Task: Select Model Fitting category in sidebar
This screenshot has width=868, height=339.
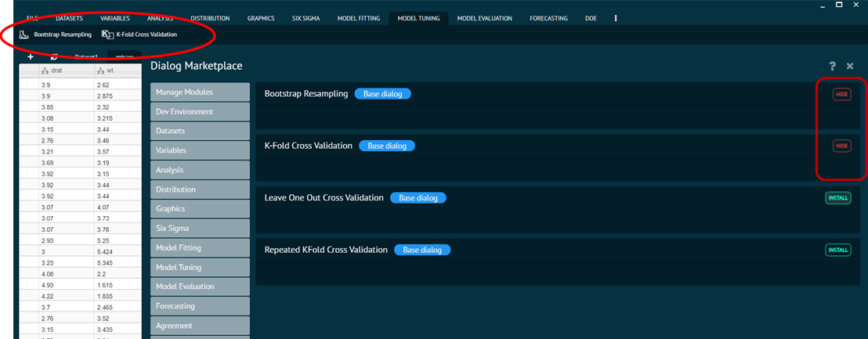Action: [x=200, y=247]
